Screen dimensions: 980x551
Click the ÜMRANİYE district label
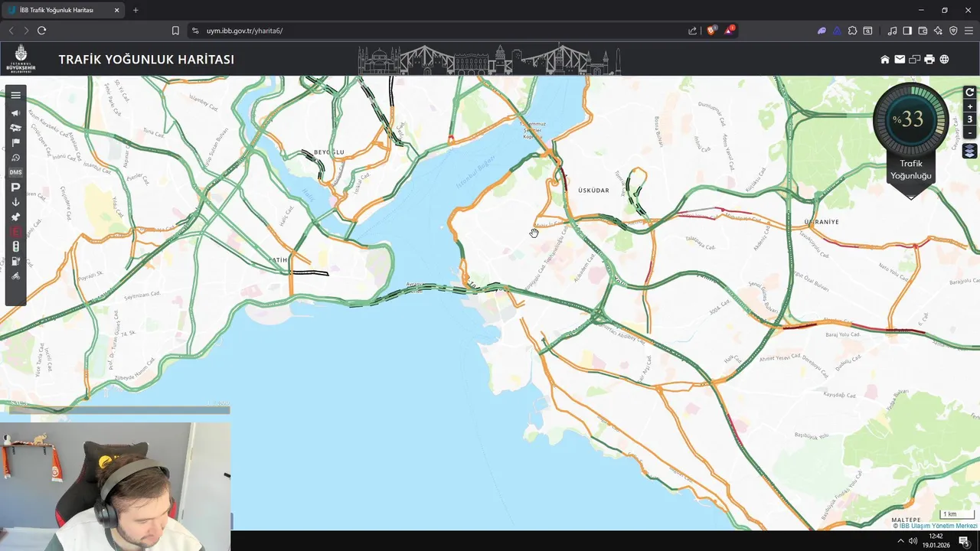tap(822, 222)
